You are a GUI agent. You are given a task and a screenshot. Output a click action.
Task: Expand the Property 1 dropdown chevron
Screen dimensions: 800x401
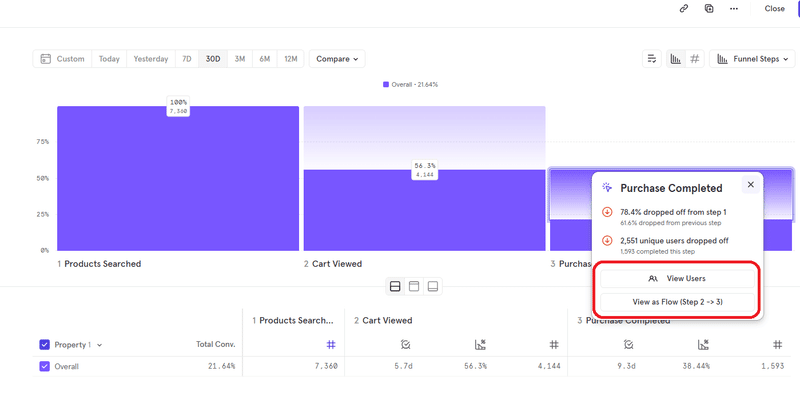pyautogui.click(x=99, y=345)
